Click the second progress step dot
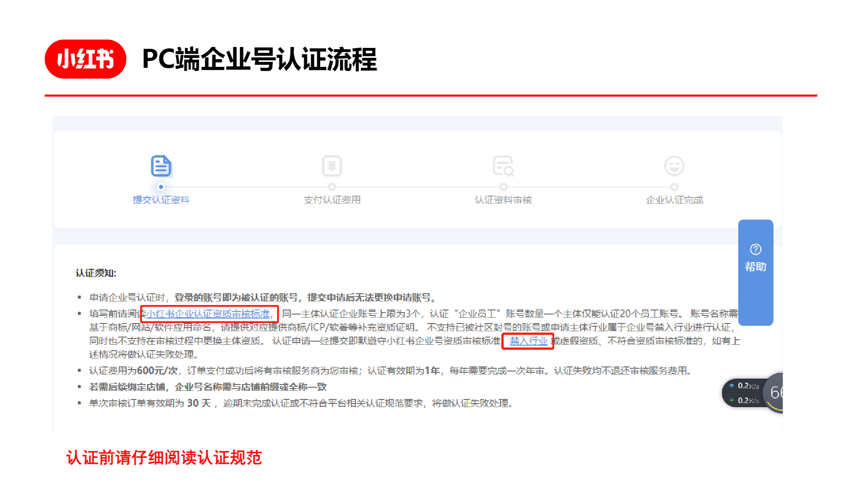Screen dimensions: 868x488 click(332, 187)
